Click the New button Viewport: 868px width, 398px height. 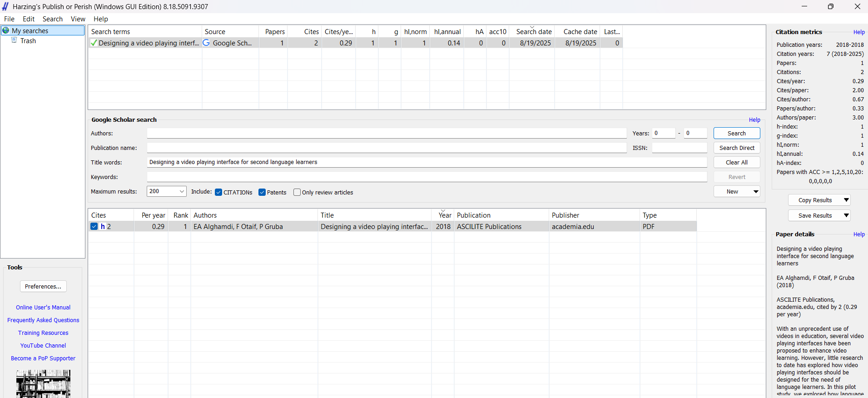click(x=732, y=192)
